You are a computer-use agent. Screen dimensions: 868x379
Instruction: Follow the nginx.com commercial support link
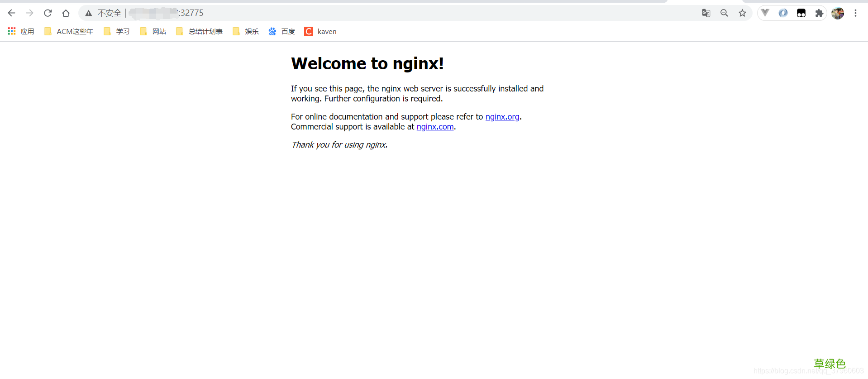point(435,127)
